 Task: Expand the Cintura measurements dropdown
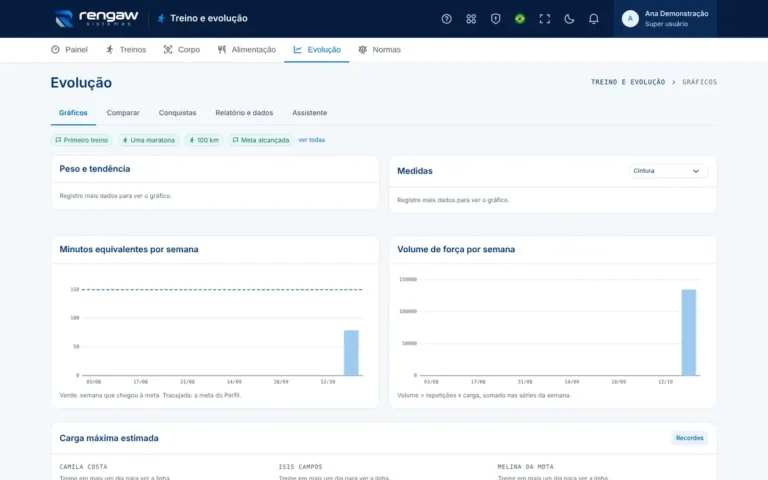pos(667,171)
